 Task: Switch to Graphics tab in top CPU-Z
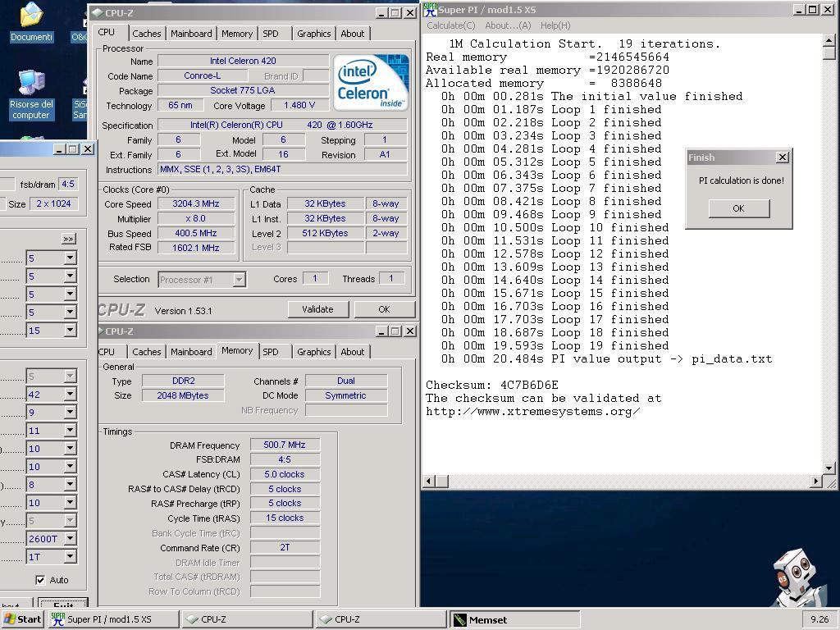tap(314, 34)
